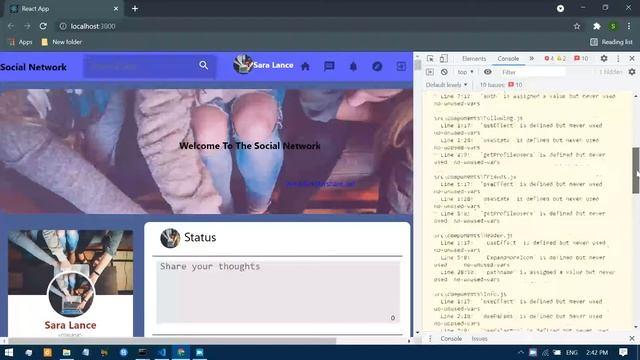Open Sara Lance's round profile picture on the card
The height and width of the screenshot is (360, 640).
pos(71,294)
